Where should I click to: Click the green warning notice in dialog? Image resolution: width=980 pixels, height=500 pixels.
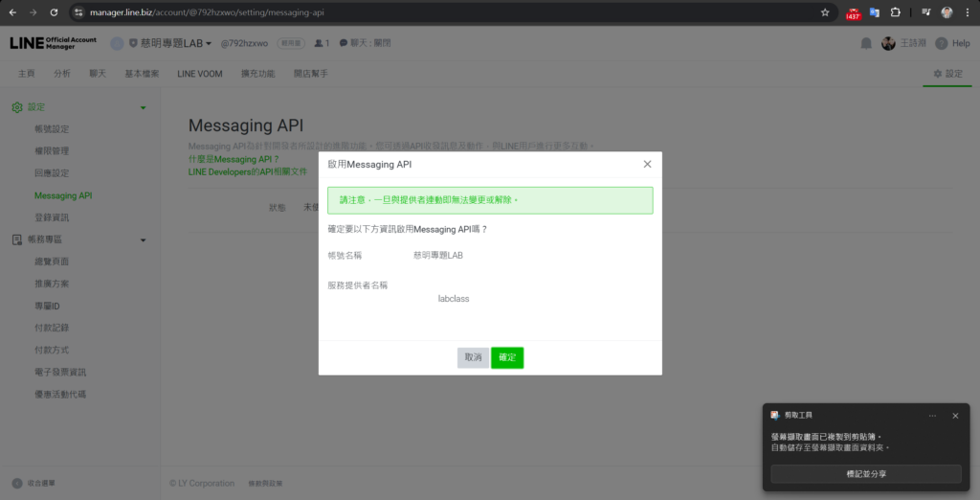click(490, 200)
